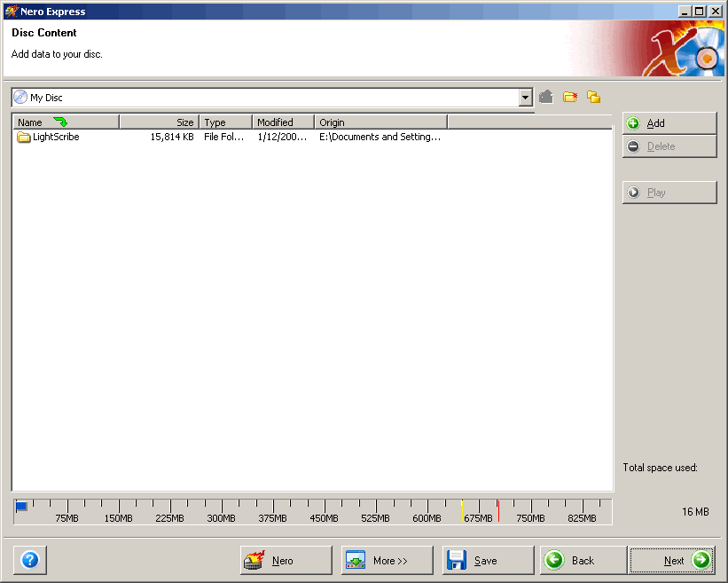
Task: Select the LightScribe folder icon in the list
Action: [23, 137]
